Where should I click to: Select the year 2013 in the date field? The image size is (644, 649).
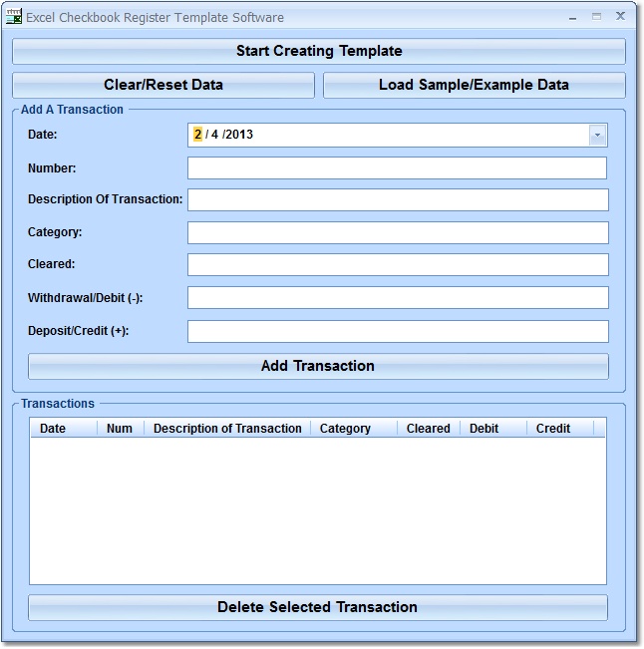[x=240, y=135]
